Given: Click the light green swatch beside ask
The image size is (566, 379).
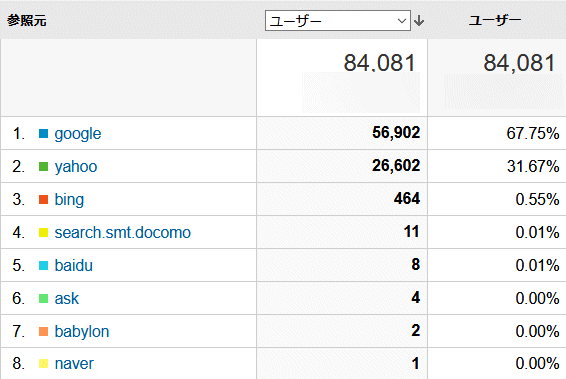Looking at the screenshot, I should tap(43, 299).
